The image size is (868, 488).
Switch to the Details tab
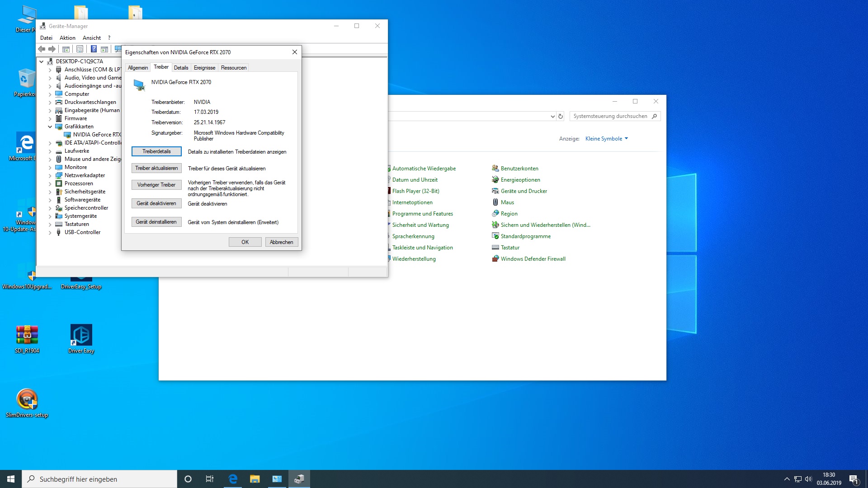pyautogui.click(x=181, y=68)
